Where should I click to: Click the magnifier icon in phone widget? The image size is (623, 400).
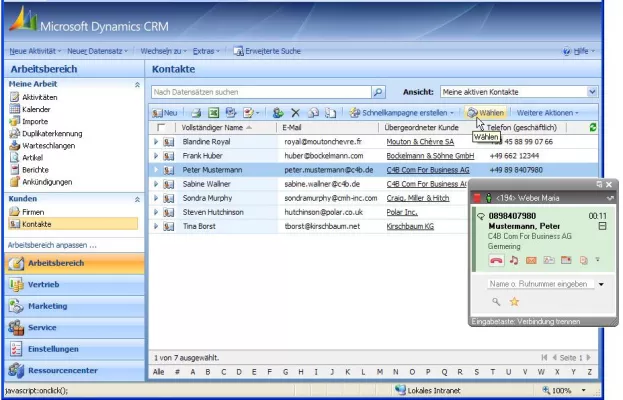click(496, 302)
